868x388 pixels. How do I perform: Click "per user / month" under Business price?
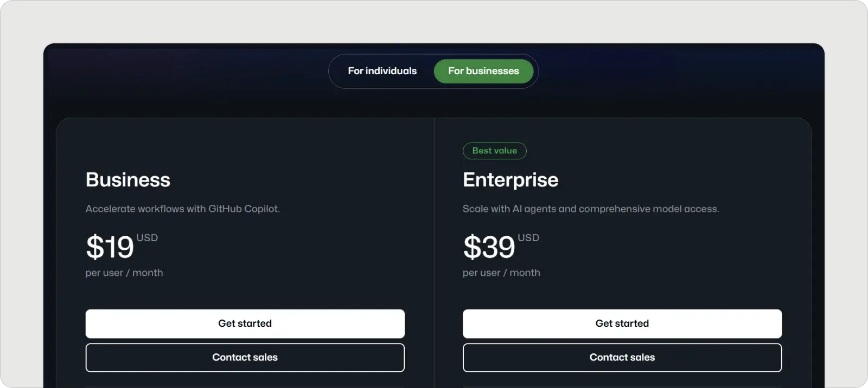coord(124,273)
